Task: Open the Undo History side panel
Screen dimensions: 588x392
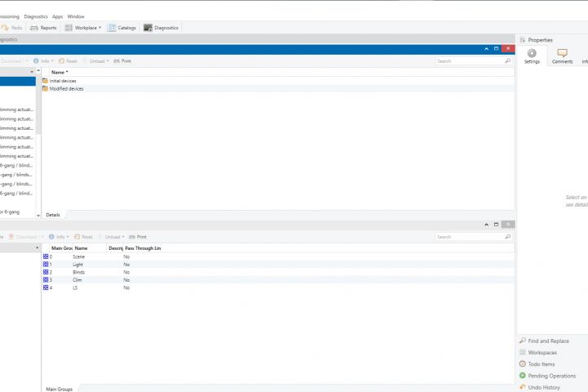Action: (540, 387)
